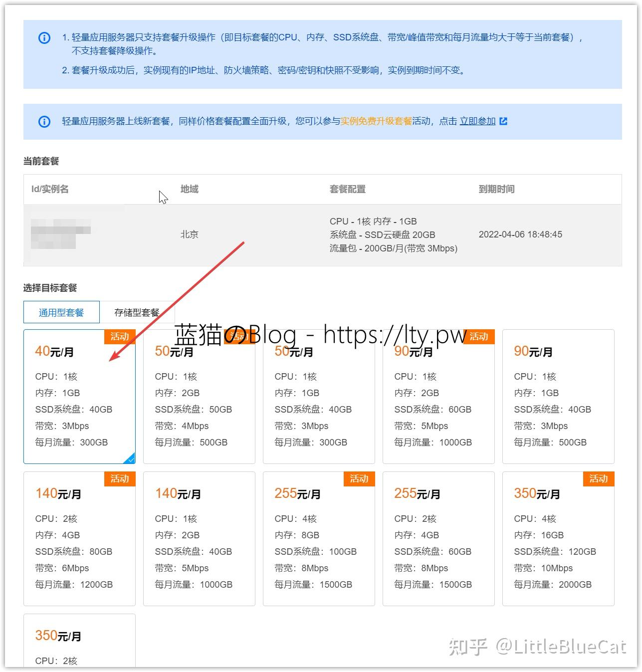The height and width of the screenshot is (672, 642).
Task: Click the 当前套餐 section heading
Action: (x=41, y=161)
